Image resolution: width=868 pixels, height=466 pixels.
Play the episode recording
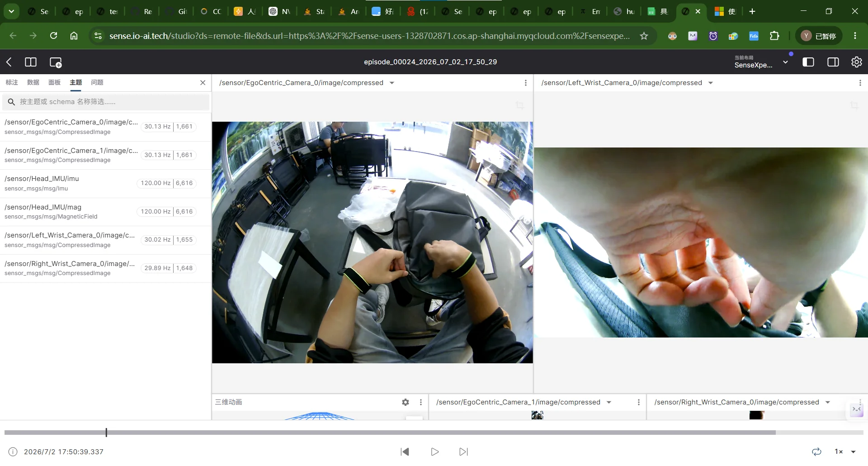(434, 452)
